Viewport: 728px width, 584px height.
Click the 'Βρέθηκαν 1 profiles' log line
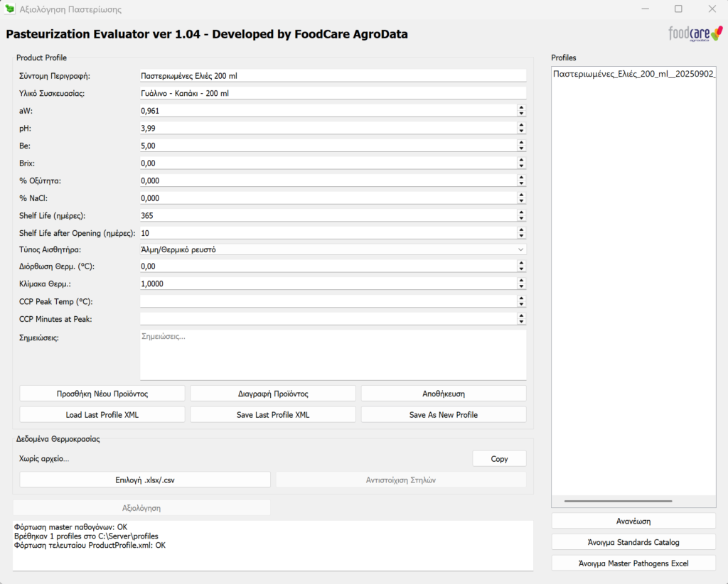(86, 536)
